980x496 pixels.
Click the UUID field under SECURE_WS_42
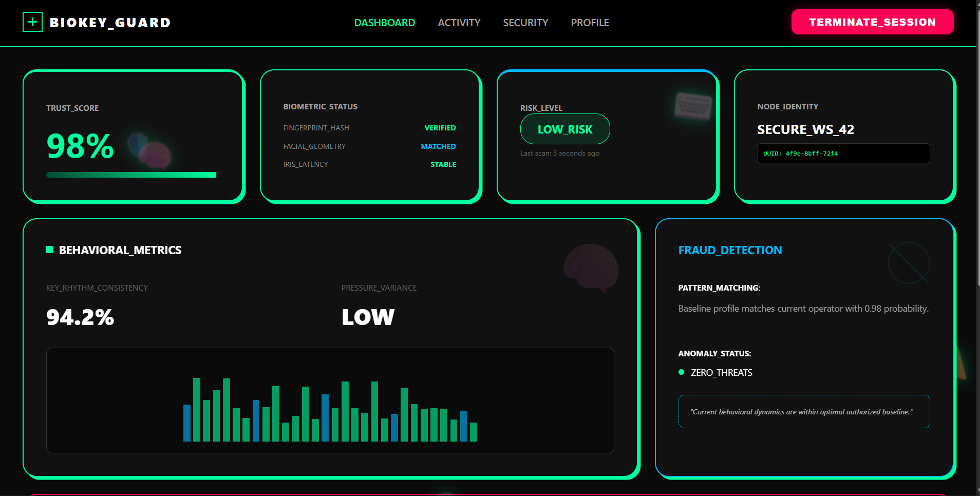843,154
